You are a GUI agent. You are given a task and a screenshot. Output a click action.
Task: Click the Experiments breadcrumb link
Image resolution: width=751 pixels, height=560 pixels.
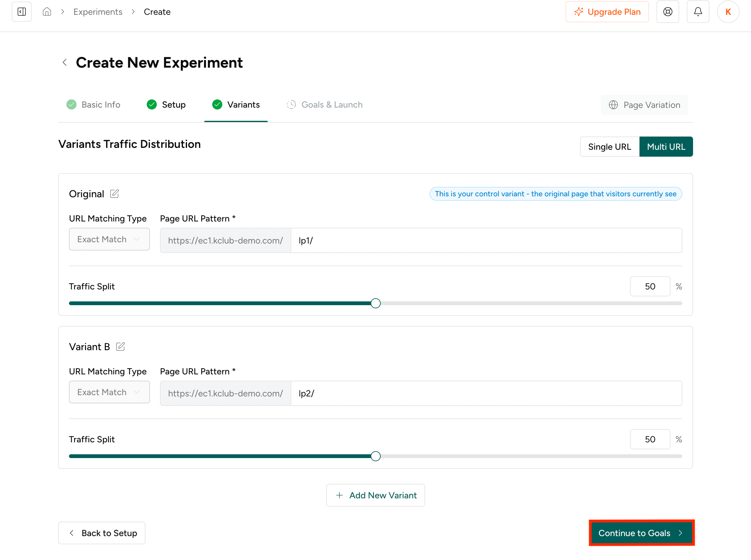coord(98,12)
